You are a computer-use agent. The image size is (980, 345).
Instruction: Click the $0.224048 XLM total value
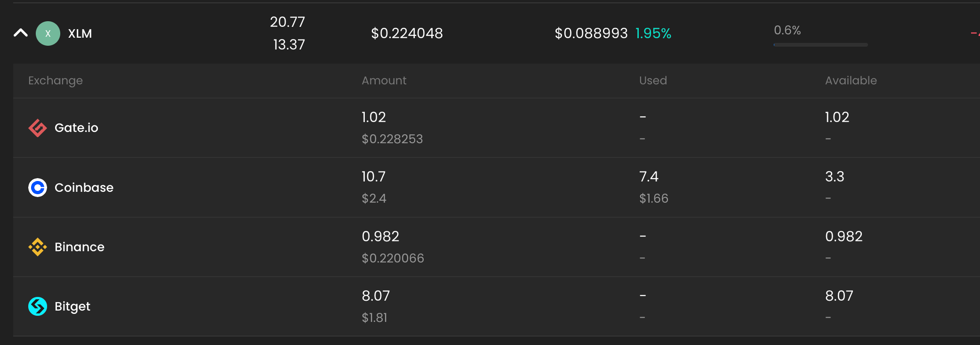click(407, 33)
